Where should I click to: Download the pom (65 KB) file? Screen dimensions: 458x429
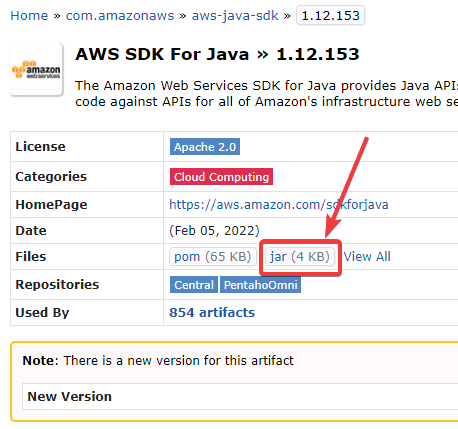(x=213, y=257)
